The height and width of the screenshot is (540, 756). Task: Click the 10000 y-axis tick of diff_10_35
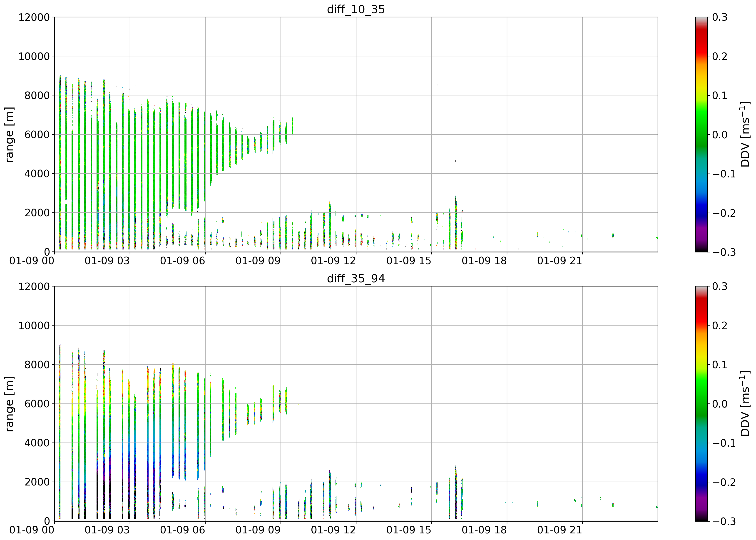pyautogui.click(x=34, y=57)
